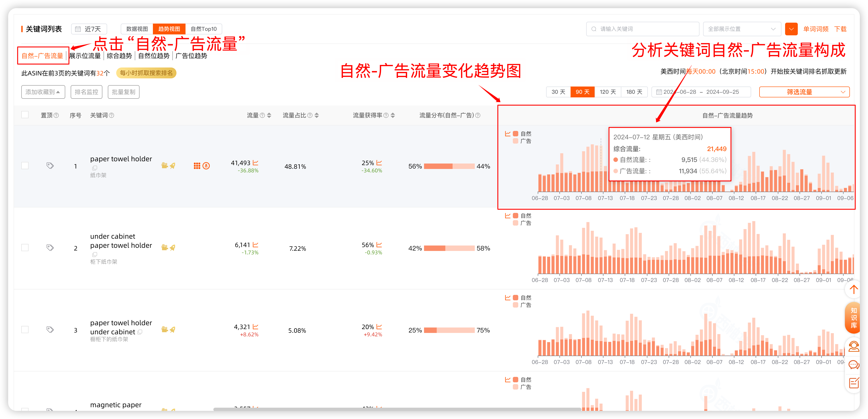This screenshot has width=868, height=419.
Task: Tick the select-all checkbox in table header
Action: point(25,115)
